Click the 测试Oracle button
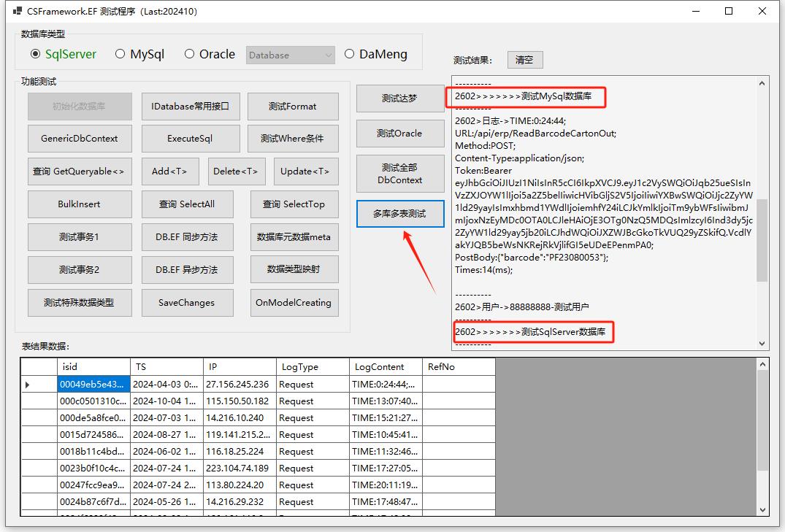The height and width of the screenshot is (532, 785). point(399,133)
